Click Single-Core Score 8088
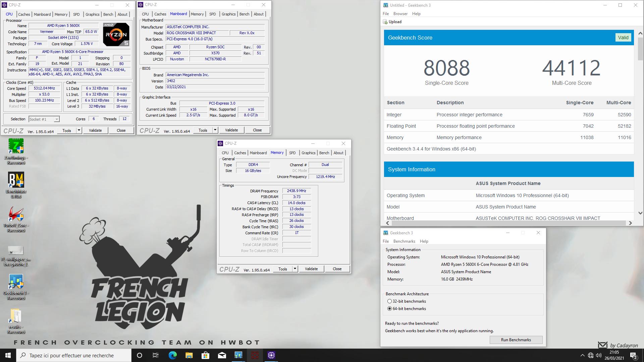This screenshot has height=362, width=644. point(446,68)
